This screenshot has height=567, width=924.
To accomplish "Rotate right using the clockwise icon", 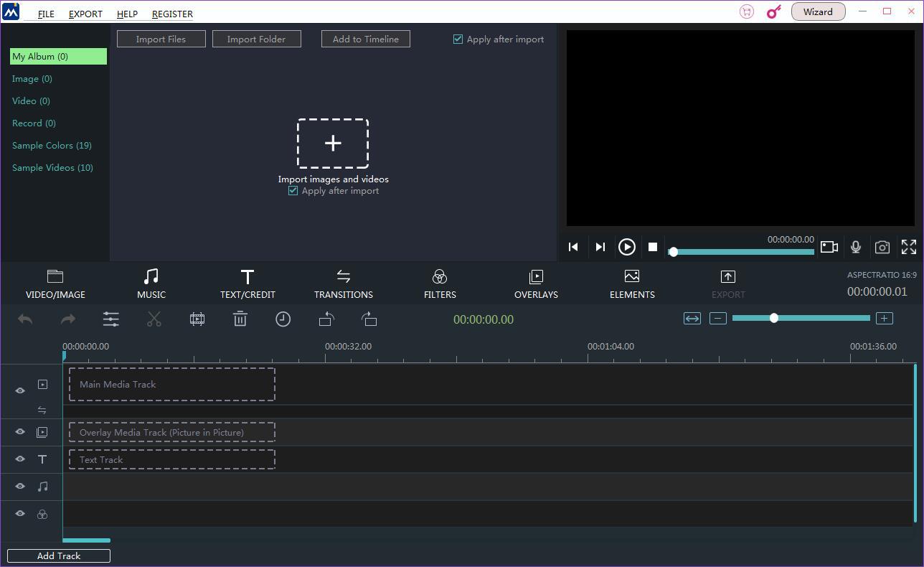I will [x=369, y=319].
